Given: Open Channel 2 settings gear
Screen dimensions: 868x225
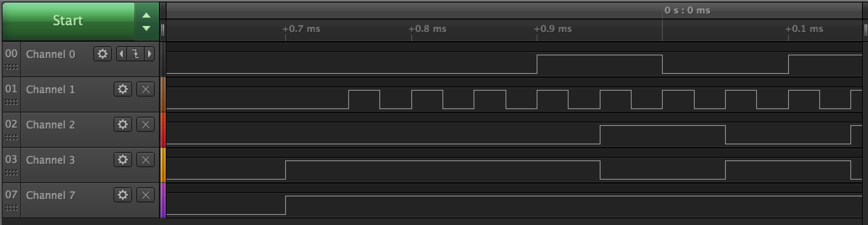Looking at the screenshot, I should coord(122,124).
